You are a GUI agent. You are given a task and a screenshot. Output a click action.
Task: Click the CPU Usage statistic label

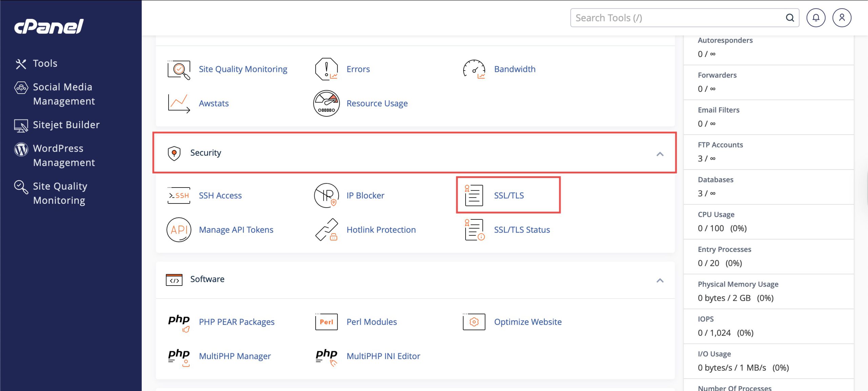(716, 215)
